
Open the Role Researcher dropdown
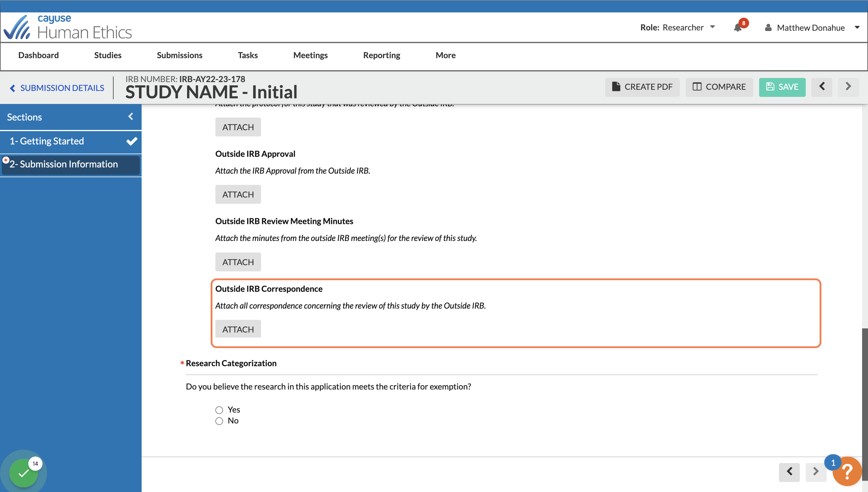tap(678, 27)
